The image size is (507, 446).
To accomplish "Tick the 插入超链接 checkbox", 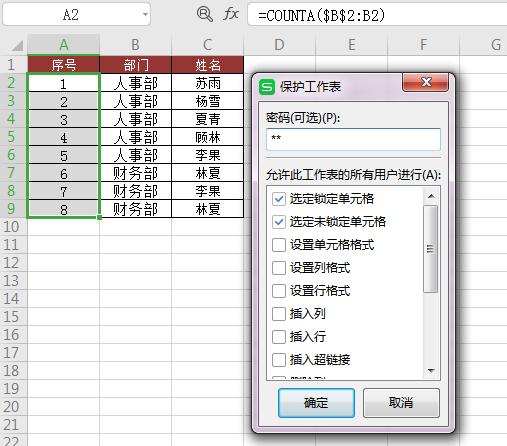I will [279, 360].
